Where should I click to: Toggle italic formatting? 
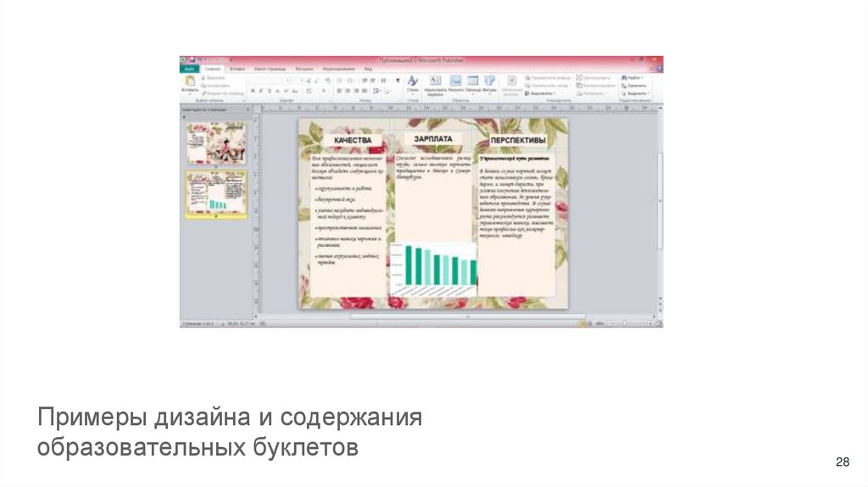261,91
